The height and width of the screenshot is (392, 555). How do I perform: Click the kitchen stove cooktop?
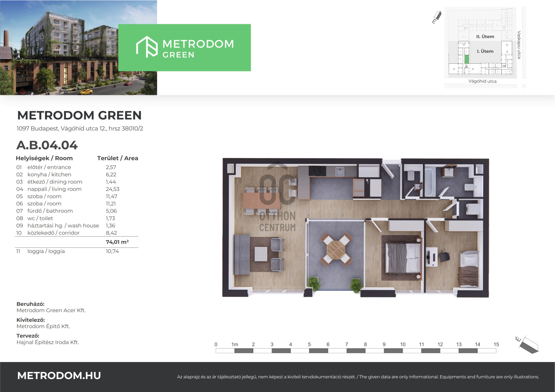click(x=317, y=171)
